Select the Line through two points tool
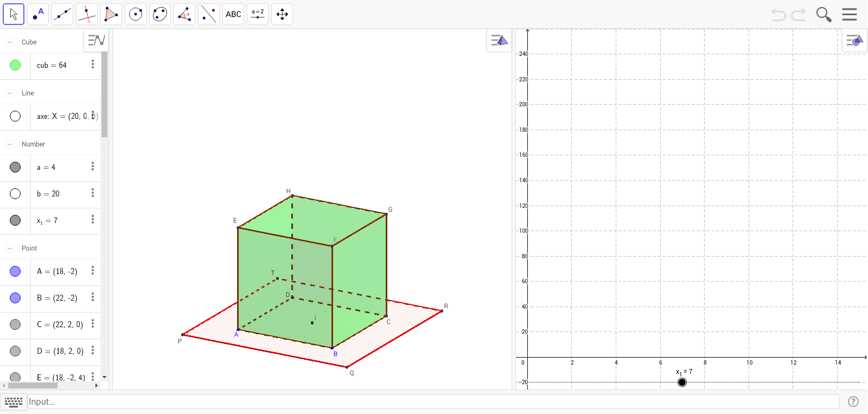This screenshot has width=868, height=414. click(x=62, y=14)
